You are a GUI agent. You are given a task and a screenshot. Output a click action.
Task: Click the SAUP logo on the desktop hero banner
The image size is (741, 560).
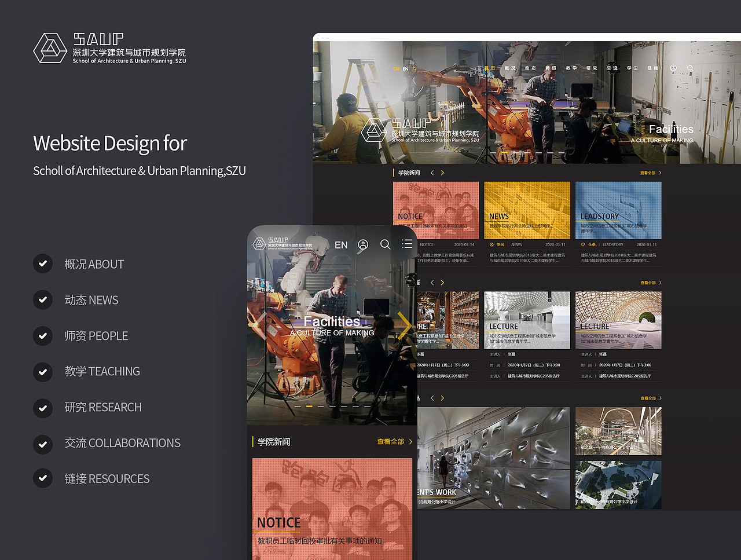pos(420,130)
